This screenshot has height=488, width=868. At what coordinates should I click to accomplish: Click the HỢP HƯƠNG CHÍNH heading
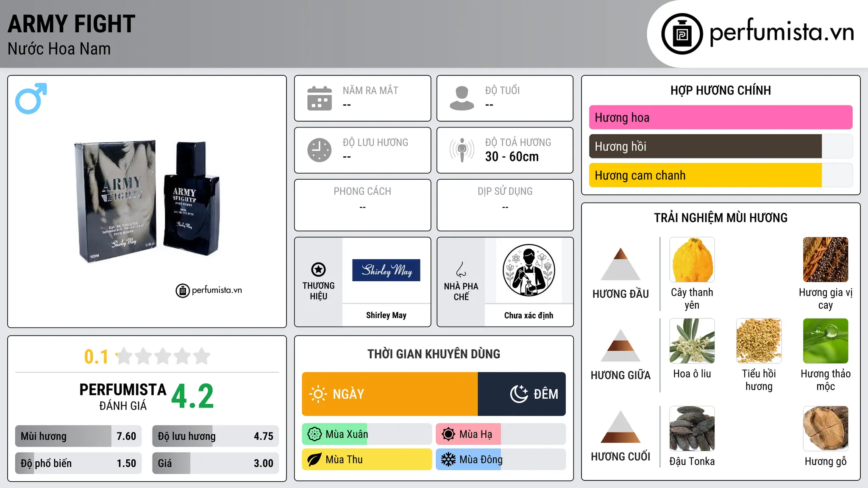point(721,90)
